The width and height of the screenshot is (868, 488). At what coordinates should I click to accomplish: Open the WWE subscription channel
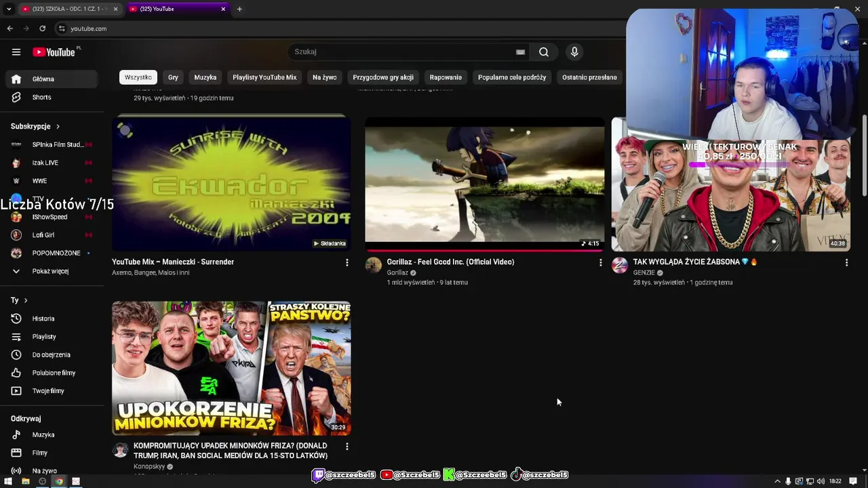pos(53,181)
